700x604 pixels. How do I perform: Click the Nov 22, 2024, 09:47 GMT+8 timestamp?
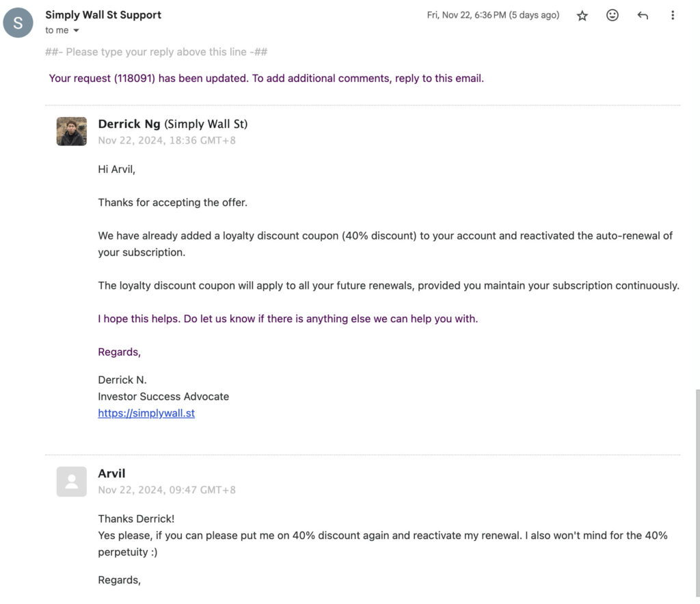[166, 490]
